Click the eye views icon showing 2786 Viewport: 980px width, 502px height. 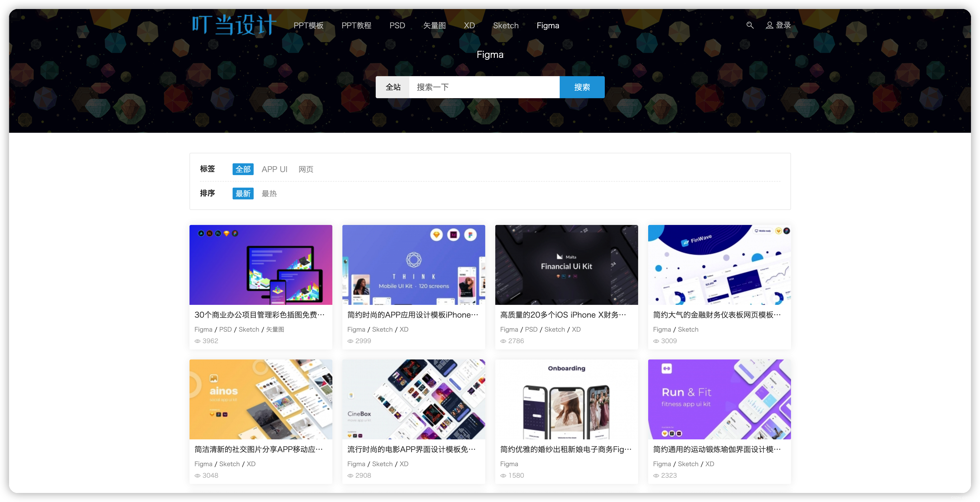click(503, 341)
